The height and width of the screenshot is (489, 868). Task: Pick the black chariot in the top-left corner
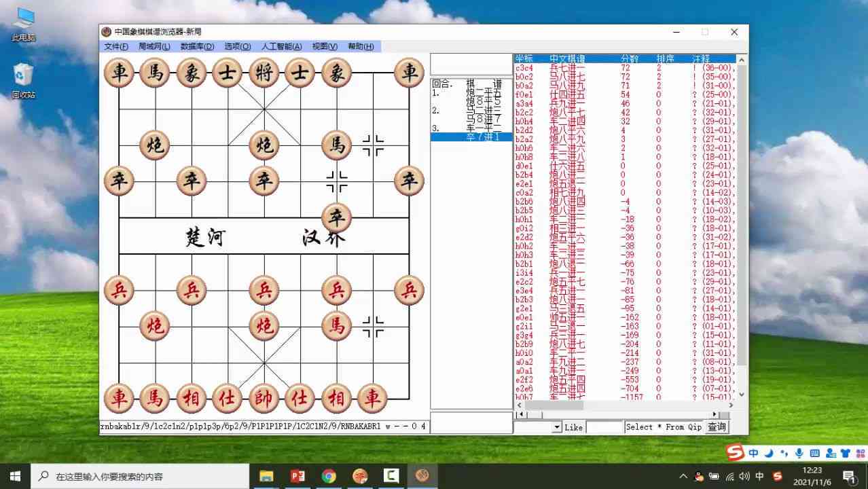point(119,73)
